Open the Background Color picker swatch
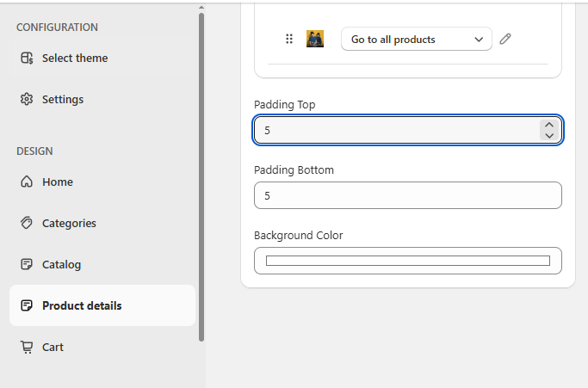This screenshot has width=588, height=388. (x=407, y=261)
